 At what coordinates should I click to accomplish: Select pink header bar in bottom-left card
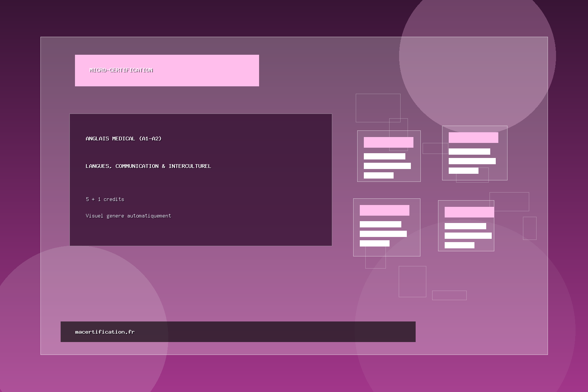(x=384, y=210)
